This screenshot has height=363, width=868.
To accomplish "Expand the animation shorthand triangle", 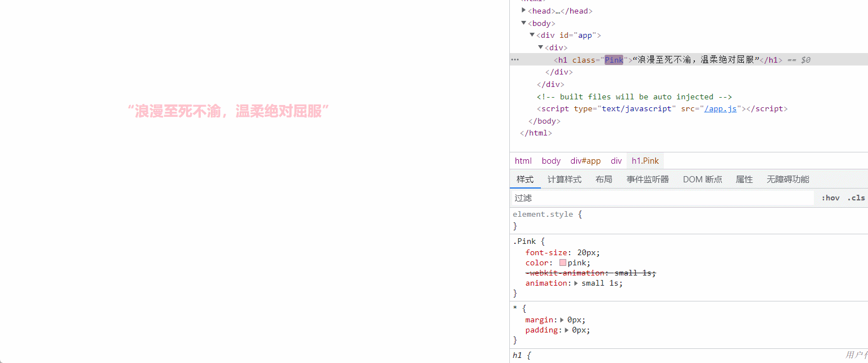I will pos(576,283).
